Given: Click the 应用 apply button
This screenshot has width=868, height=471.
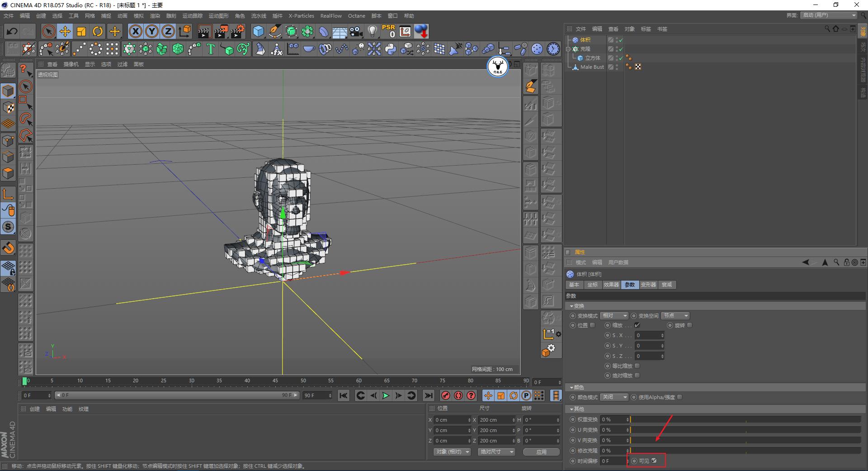Looking at the screenshot, I should [x=541, y=452].
